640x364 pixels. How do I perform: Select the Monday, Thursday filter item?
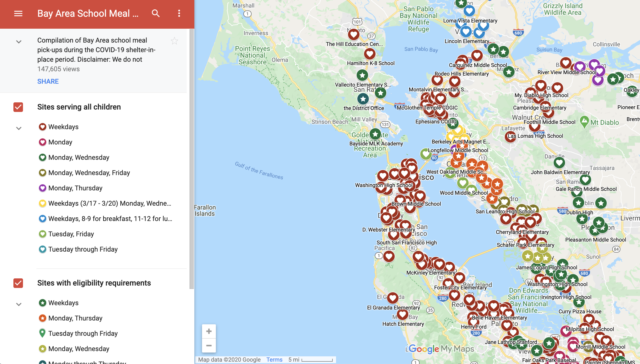tap(76, 188)
